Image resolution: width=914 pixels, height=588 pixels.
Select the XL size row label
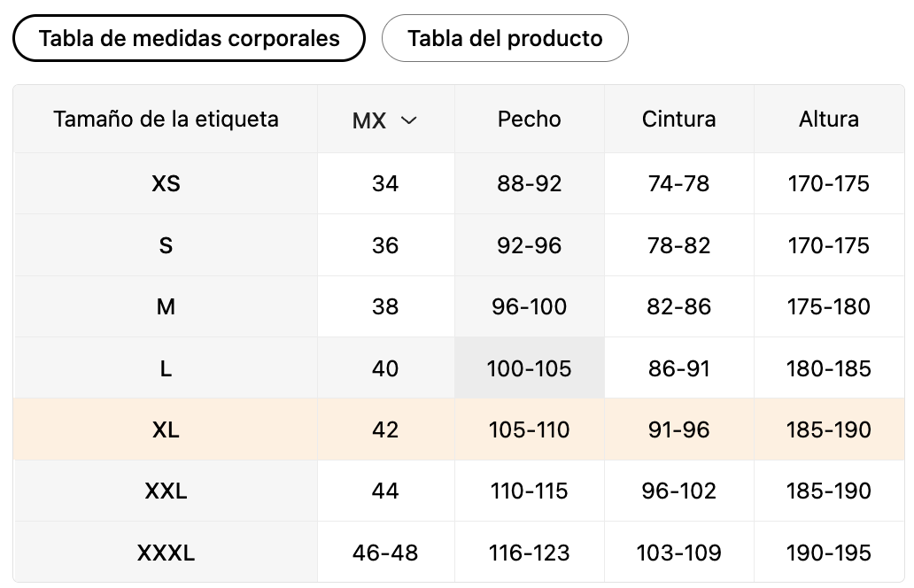point(166,430)
